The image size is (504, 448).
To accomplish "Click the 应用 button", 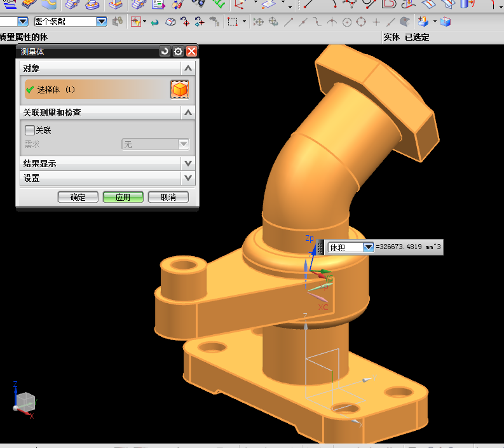I will pos(123,197).
